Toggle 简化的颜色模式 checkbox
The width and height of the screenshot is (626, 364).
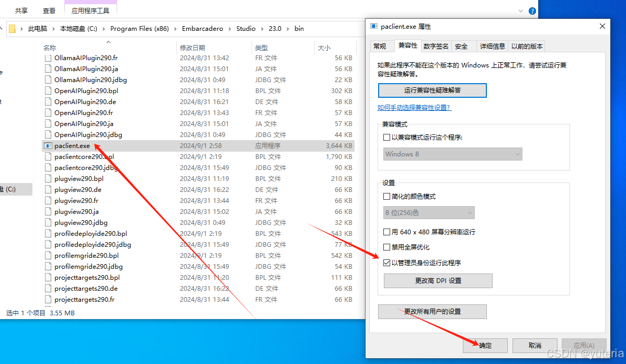coord(386,196)
